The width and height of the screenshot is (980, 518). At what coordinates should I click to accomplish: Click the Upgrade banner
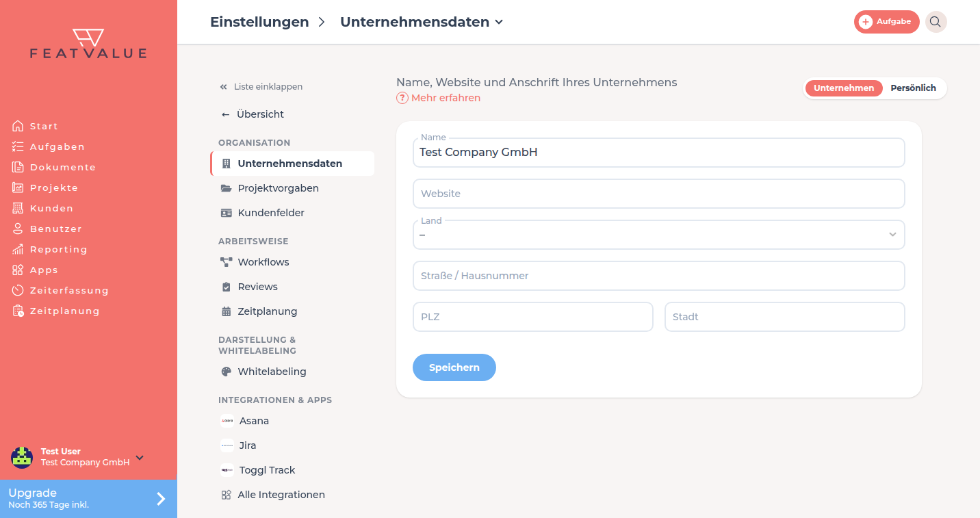[88, 499]
